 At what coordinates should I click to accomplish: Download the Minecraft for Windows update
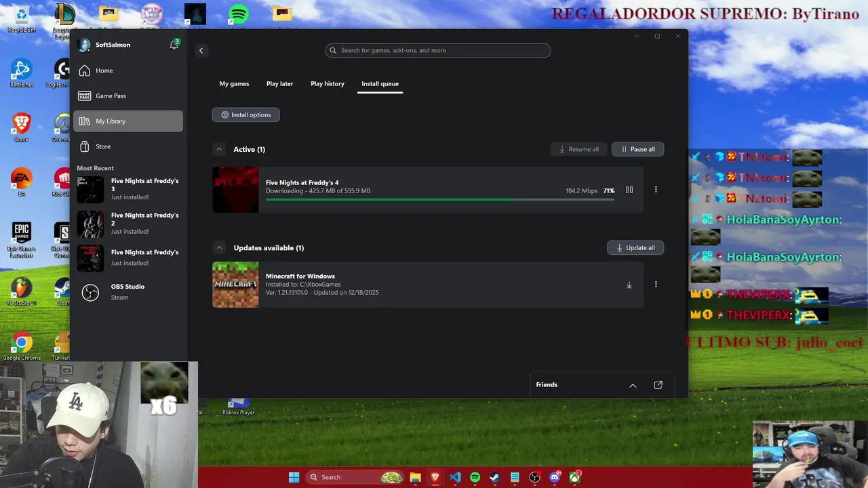coord(629,285)
